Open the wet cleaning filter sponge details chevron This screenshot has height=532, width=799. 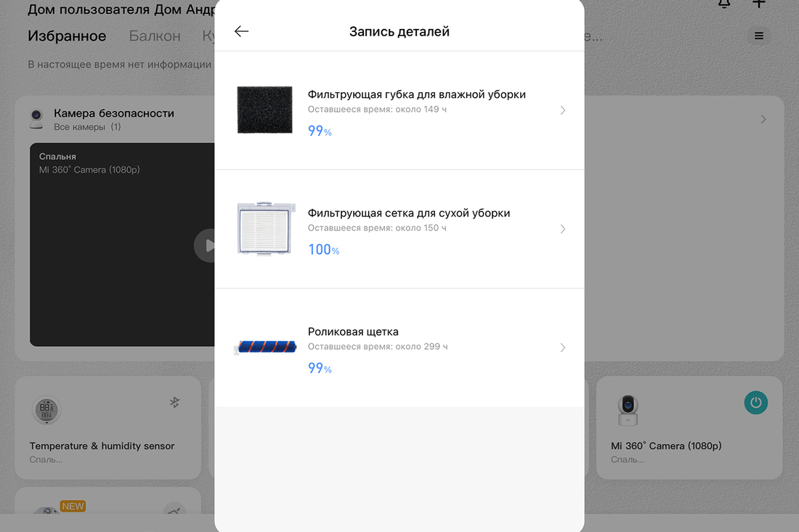coord(562,110)
